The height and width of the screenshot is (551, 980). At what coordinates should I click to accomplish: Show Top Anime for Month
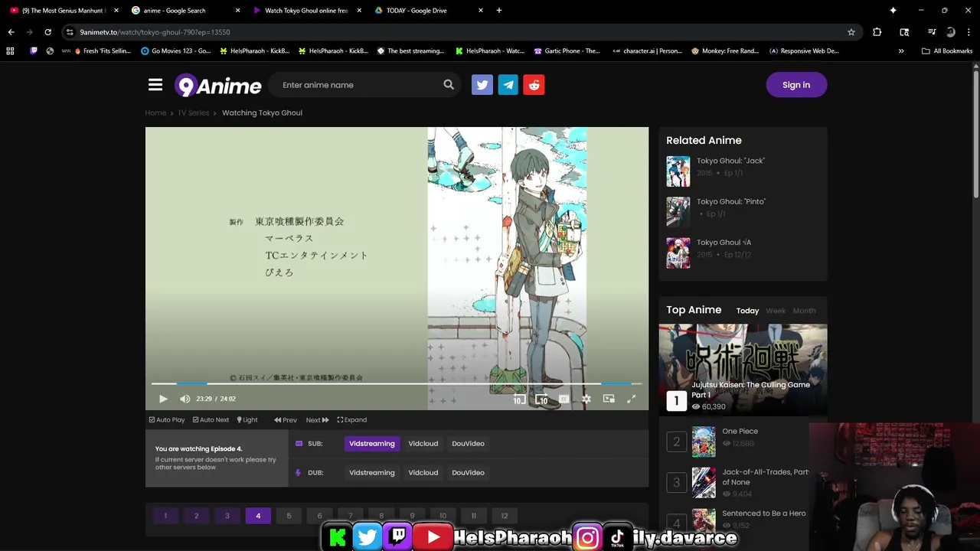point(804,311)
